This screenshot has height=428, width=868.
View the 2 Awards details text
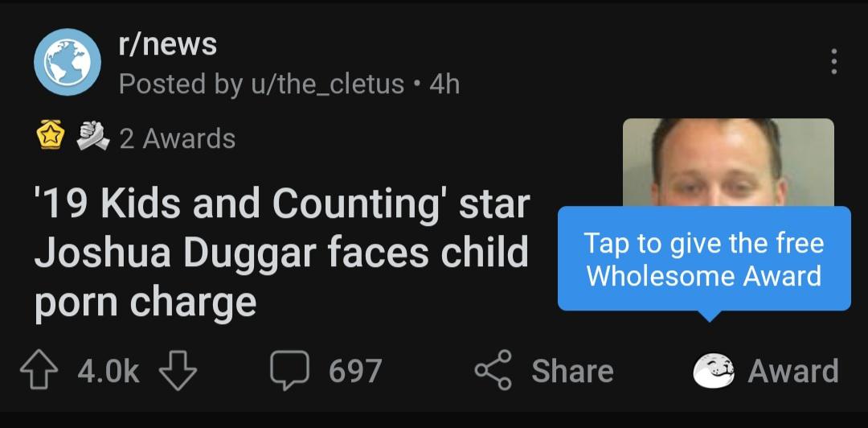(x=178, y=138)
